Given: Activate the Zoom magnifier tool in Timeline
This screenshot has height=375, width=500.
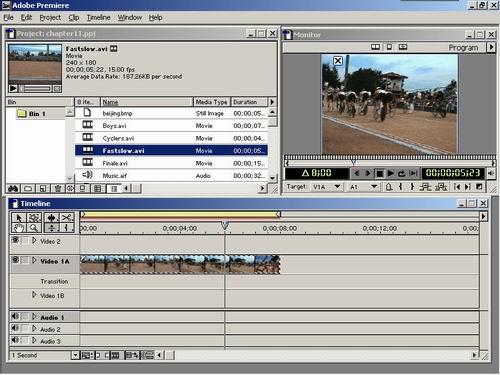Looking at the screenshot, I should pyautogui.click(x=34, y=228).
